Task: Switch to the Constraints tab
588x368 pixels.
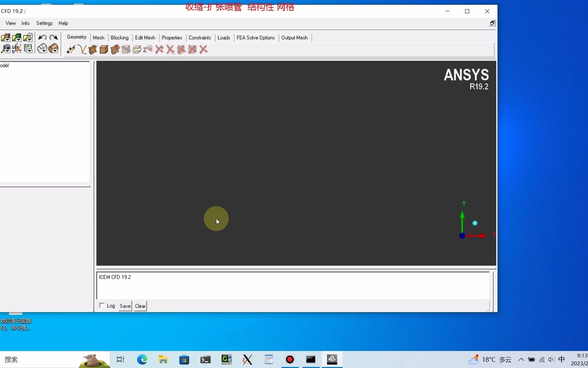Action: tap(200, 38)
